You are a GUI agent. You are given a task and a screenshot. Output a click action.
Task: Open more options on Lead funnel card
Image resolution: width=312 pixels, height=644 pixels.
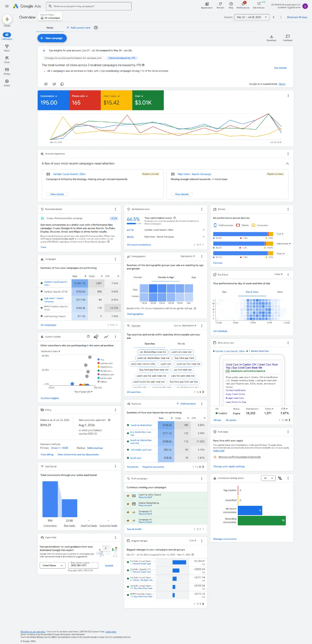tap(115, 466)
